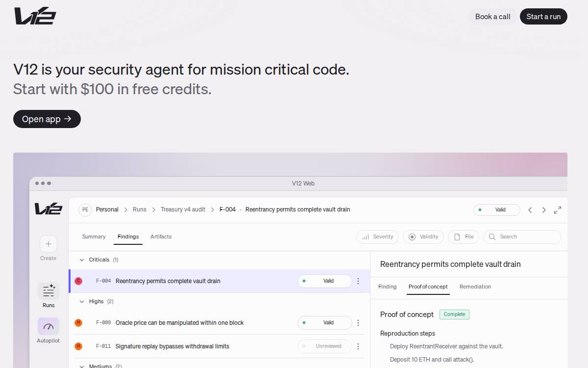Click the text Deploy ReentrantReceiver against the vault
This screenshot has height=368, width=588.
pos(446,346)
